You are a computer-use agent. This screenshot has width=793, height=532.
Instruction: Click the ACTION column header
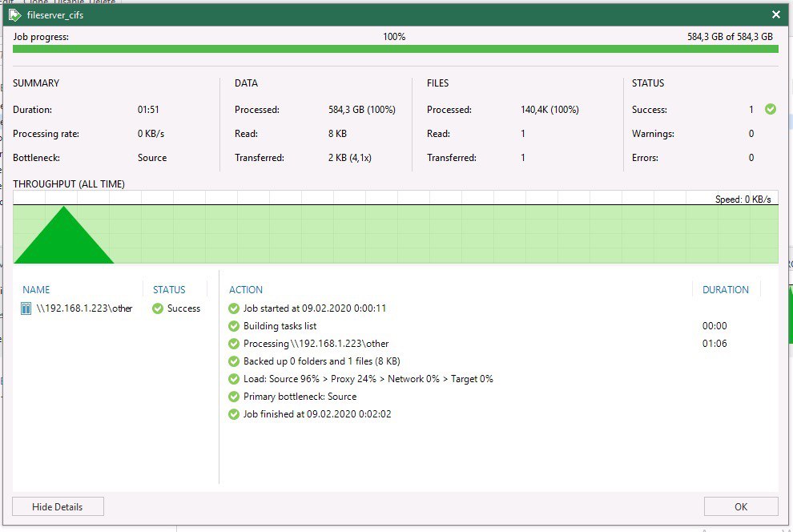(246, 290)
